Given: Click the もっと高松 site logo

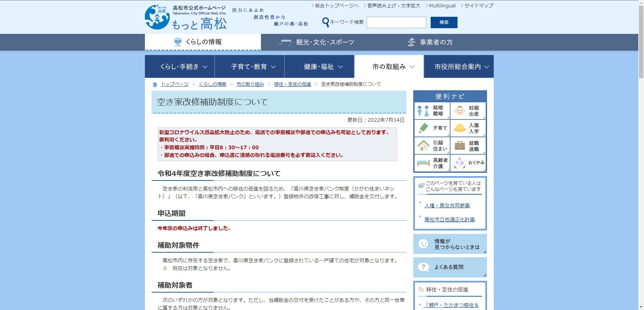Looking at the screenshot, I should coord(186,17).
